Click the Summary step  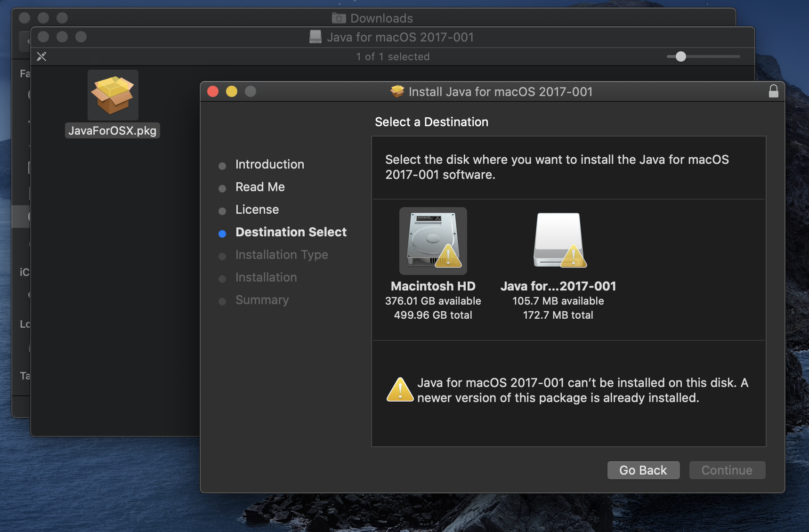tap(262, 300)
